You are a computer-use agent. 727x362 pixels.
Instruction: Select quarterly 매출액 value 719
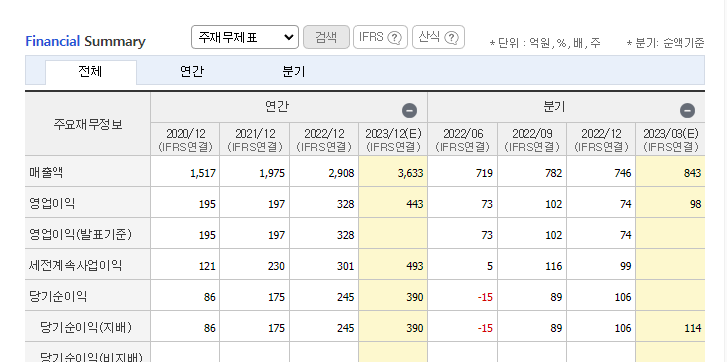(x=484, y=173)
